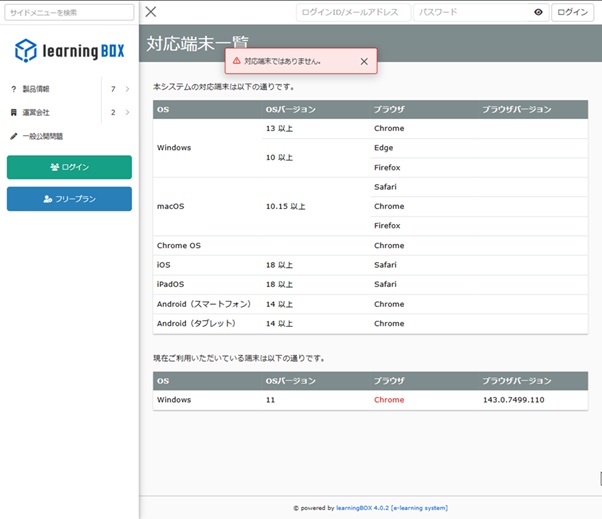Focus the ログインID/メールアドレス field

(352, 12)
